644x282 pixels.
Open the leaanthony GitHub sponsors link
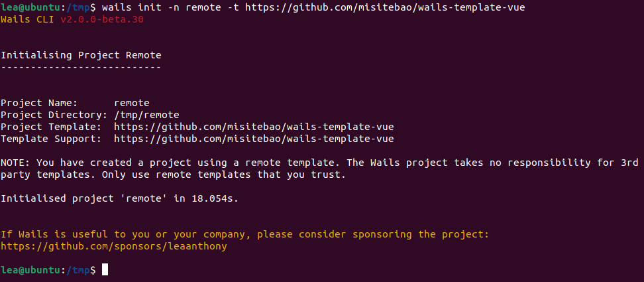pyautogui.click(x=114, y=246)
